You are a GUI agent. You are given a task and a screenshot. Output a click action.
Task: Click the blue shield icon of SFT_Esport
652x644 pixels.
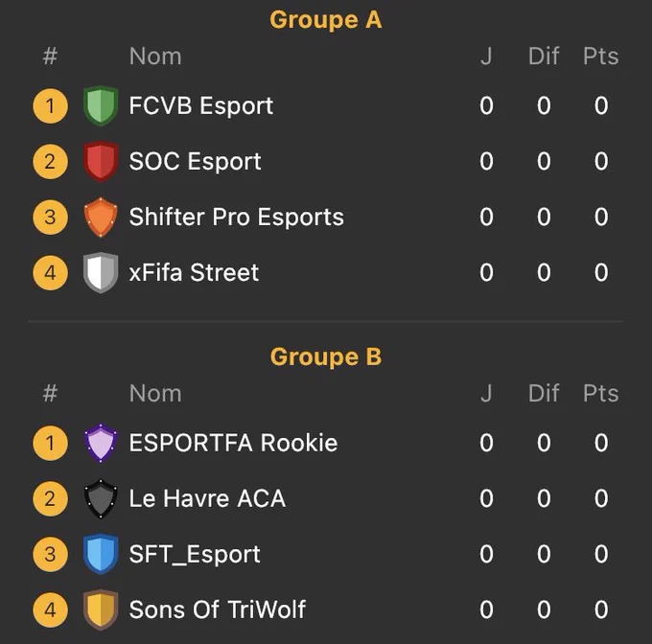[101, 554]
